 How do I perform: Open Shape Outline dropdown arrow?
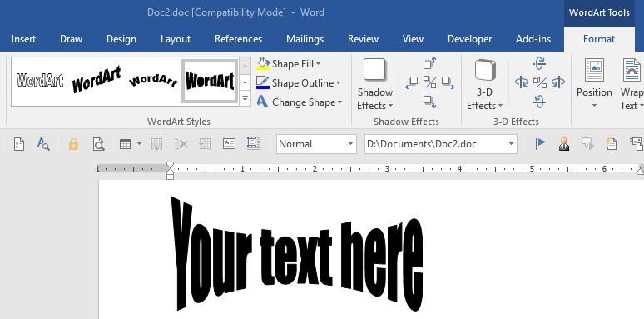point(338,83)
